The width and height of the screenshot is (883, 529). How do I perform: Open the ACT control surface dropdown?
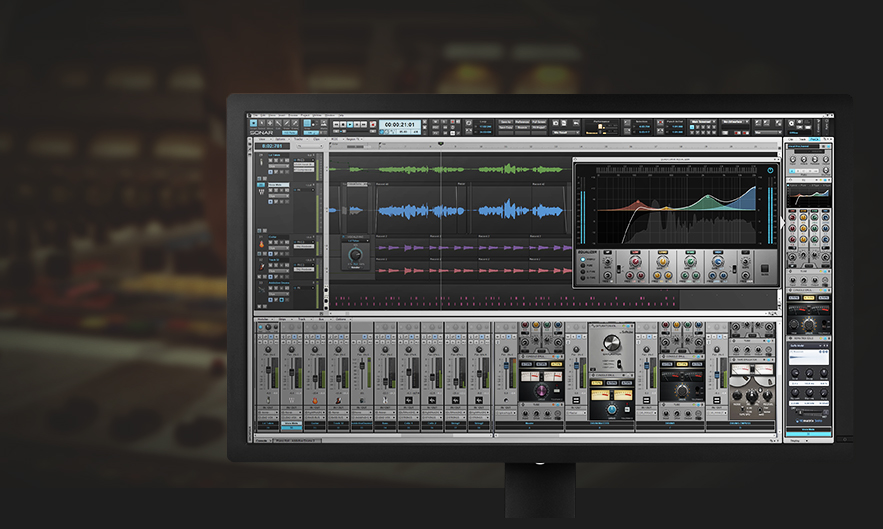coord(736,122)
